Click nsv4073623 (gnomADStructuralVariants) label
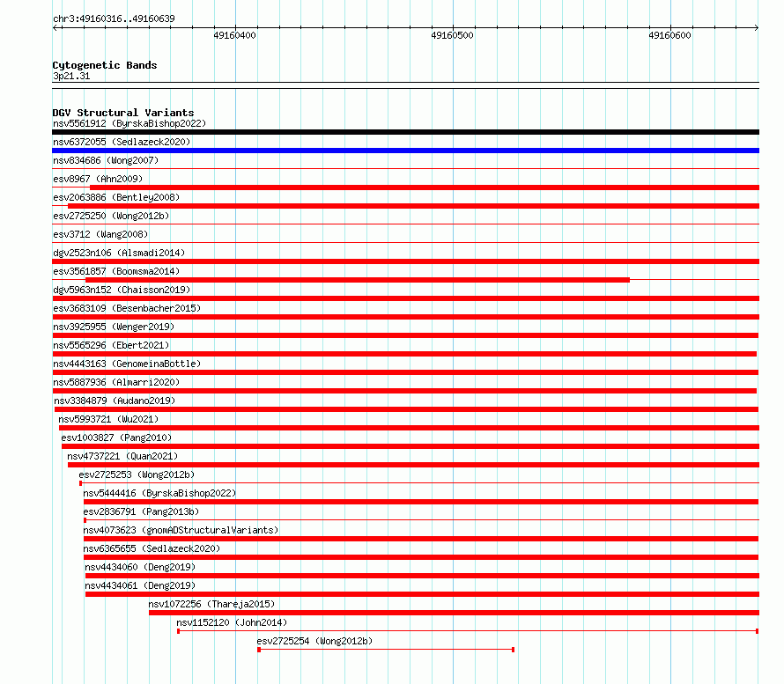The width and height of the screenshot is (784, 684). (x=181, y=530)
